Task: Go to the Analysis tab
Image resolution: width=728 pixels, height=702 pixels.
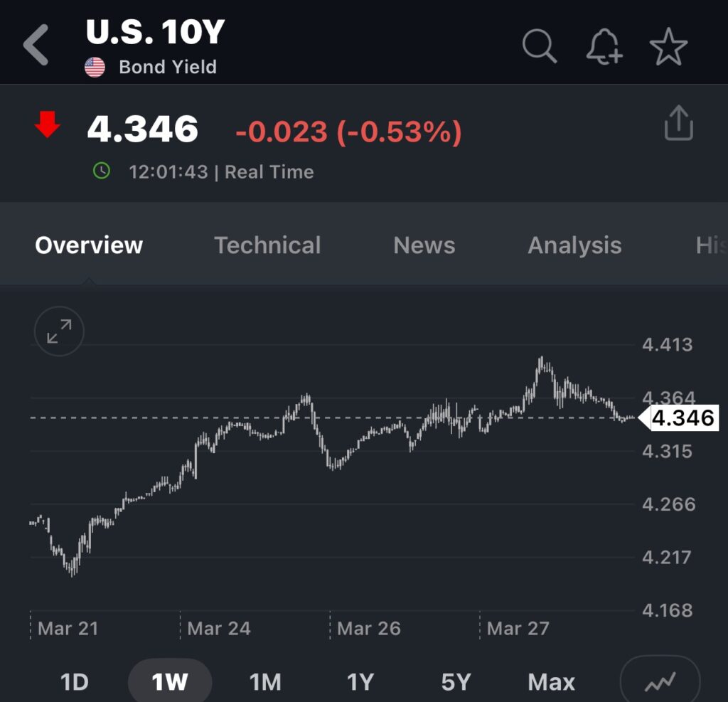Action: click(574, 245)
